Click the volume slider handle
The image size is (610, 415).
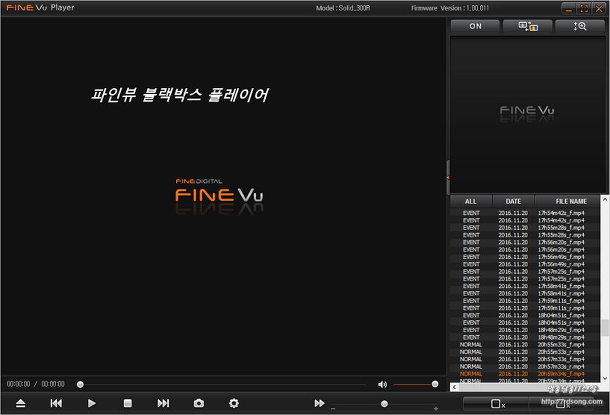pos(435,384)
